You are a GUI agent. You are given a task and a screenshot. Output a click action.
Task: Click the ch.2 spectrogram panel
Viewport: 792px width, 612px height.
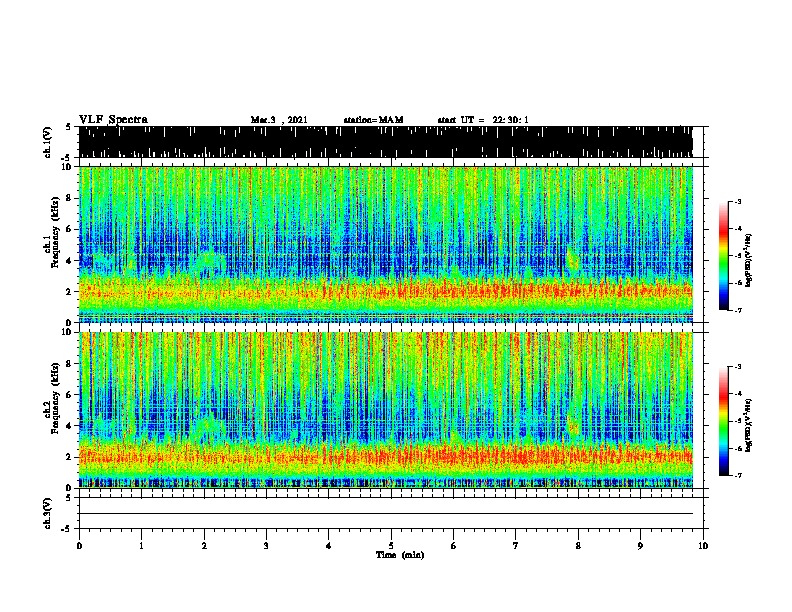click(386, 410)
